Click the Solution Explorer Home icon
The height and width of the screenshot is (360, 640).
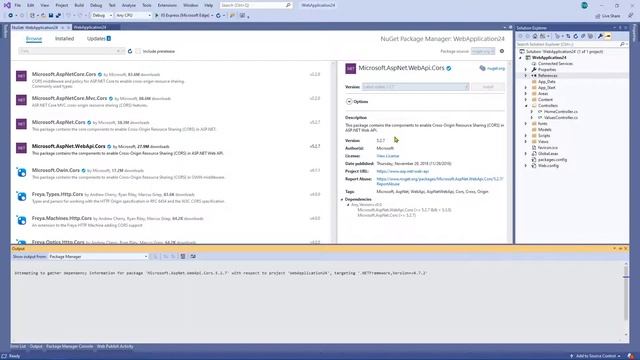tap(535, 36)
